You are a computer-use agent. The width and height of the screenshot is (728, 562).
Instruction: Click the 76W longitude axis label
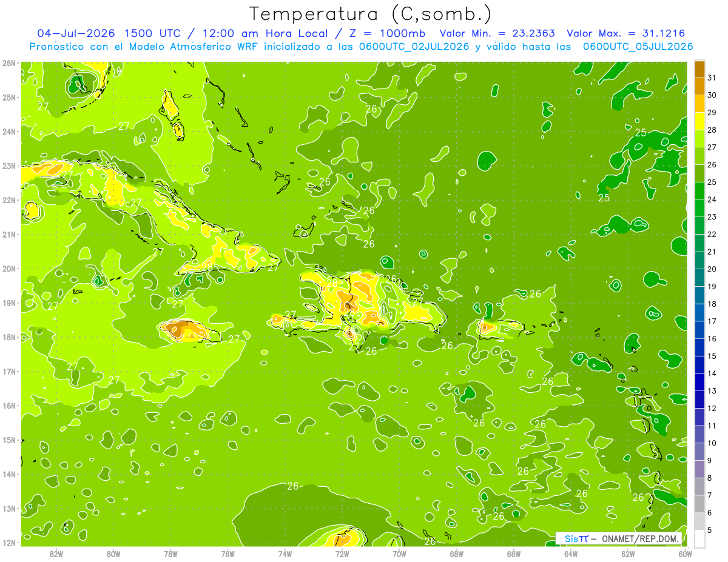tap(227, 554)
